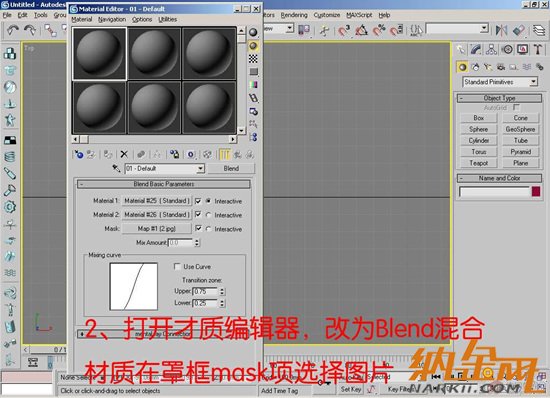This screenshot has width=550, height=398.
Task: Open the Create panel tab
Action: [461, 49]
